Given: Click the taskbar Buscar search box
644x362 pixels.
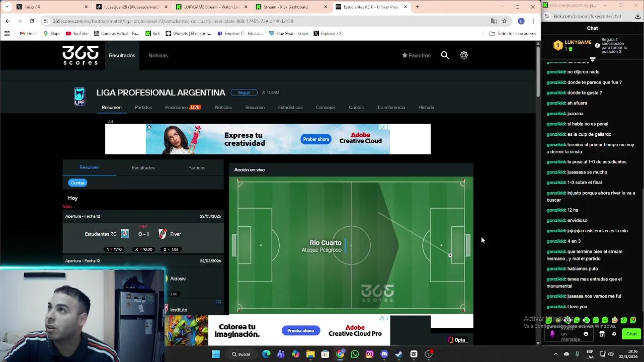Looking at the screenshot, I should pyautogui.click(x=241, y=354).
